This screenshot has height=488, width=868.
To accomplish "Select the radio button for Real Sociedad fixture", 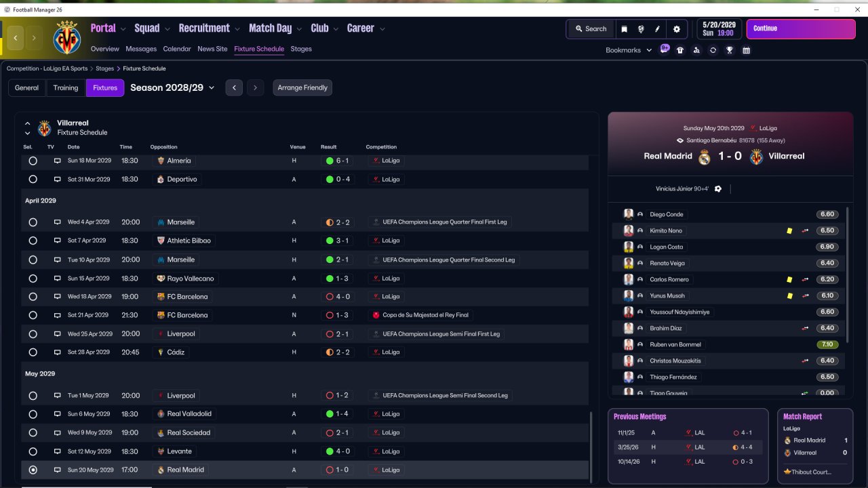I will tap(33, 432).
